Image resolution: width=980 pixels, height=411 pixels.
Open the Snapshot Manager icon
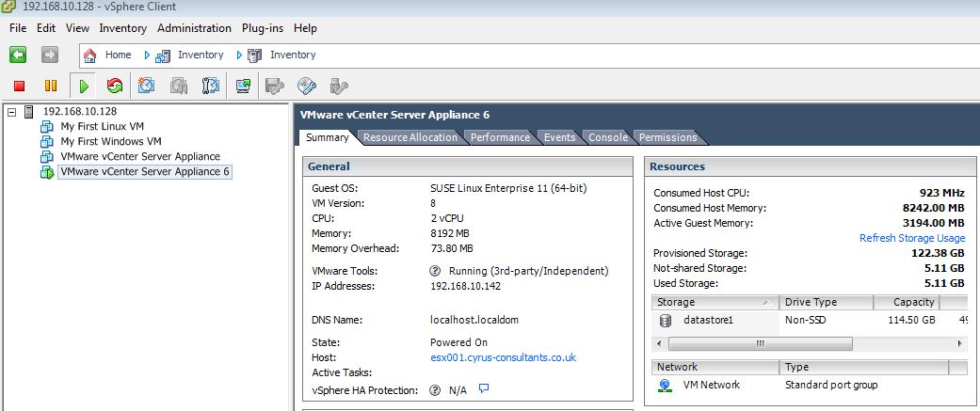click(x=211, y=86)
